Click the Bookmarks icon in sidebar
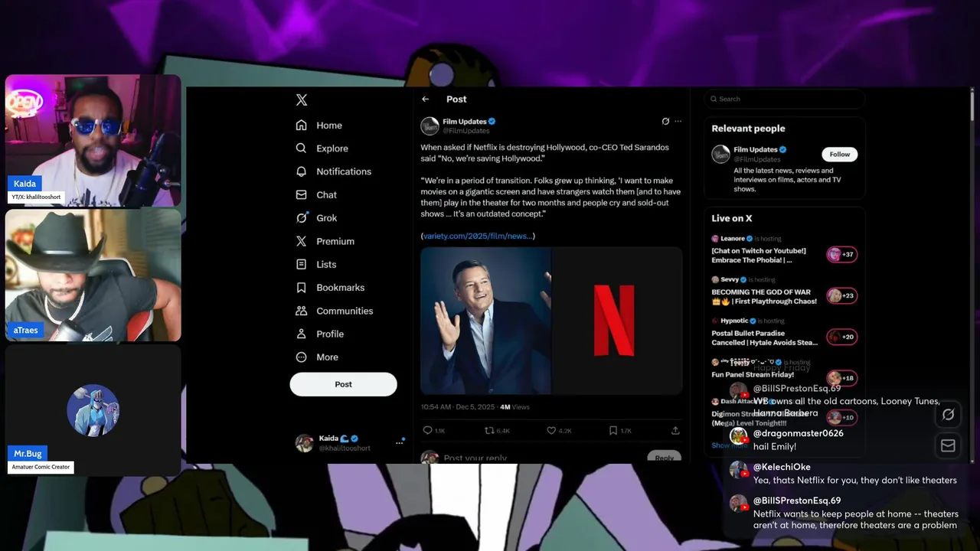This screenshot has width=980, height=551. click(x=302, y=288)
